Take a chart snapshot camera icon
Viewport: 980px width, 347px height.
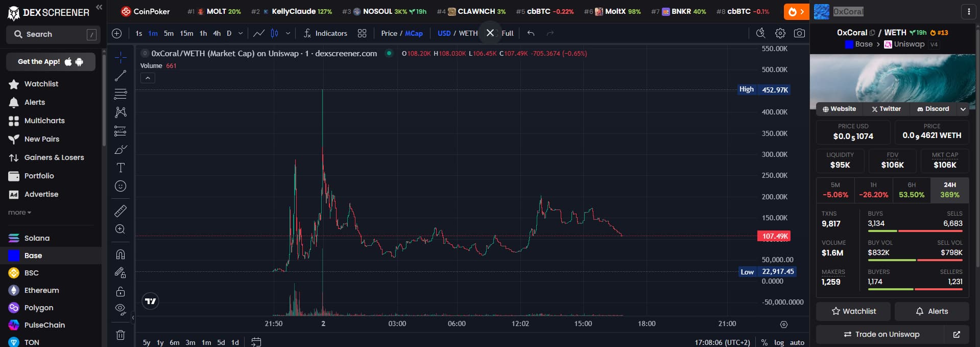(799, 33)
